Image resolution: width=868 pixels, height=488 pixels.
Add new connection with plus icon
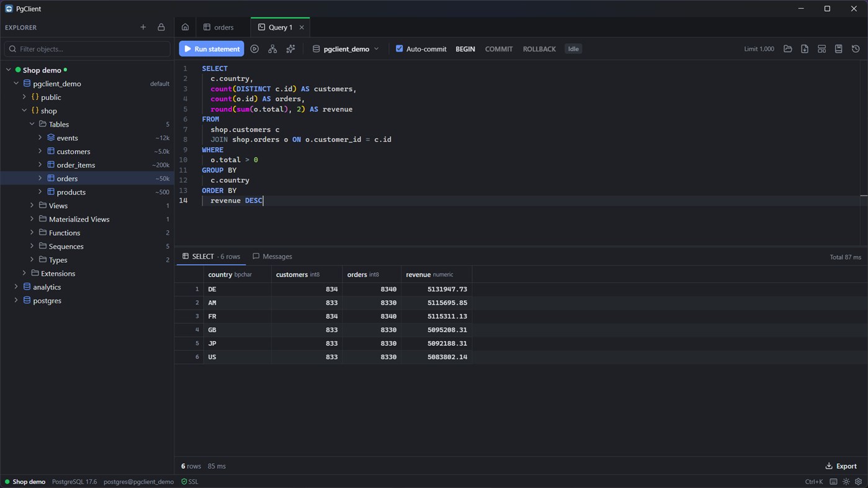click(143, 27)
